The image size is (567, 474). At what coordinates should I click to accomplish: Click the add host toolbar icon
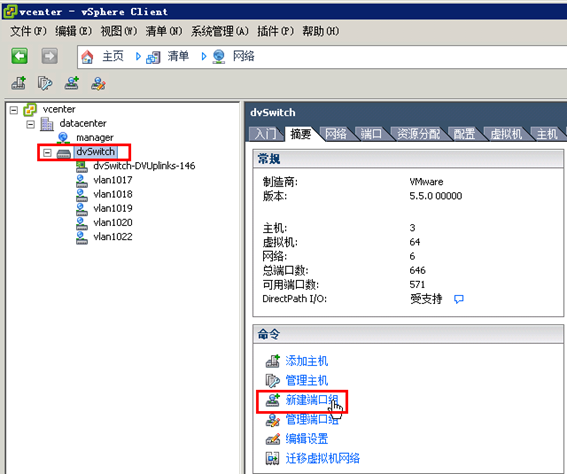(18, 83)
